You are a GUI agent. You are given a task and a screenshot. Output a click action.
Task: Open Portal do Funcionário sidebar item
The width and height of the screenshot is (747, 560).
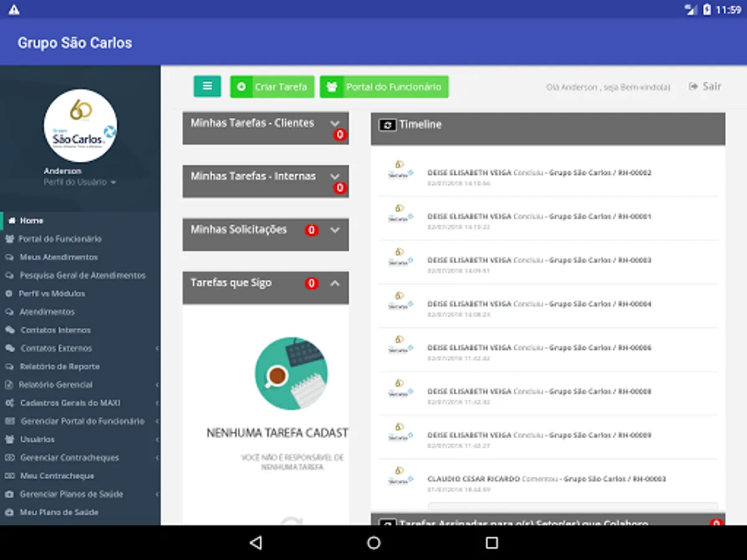click(x=80, y=239)
